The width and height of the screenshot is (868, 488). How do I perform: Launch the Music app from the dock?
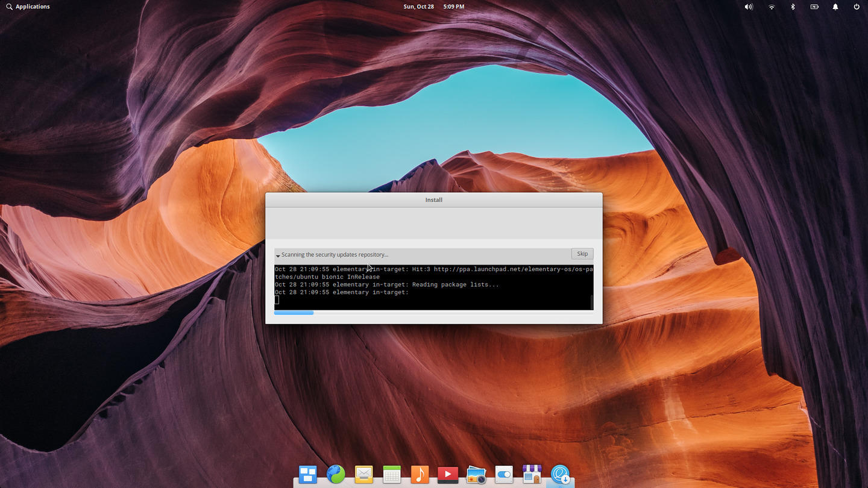(x=420, y=475)
